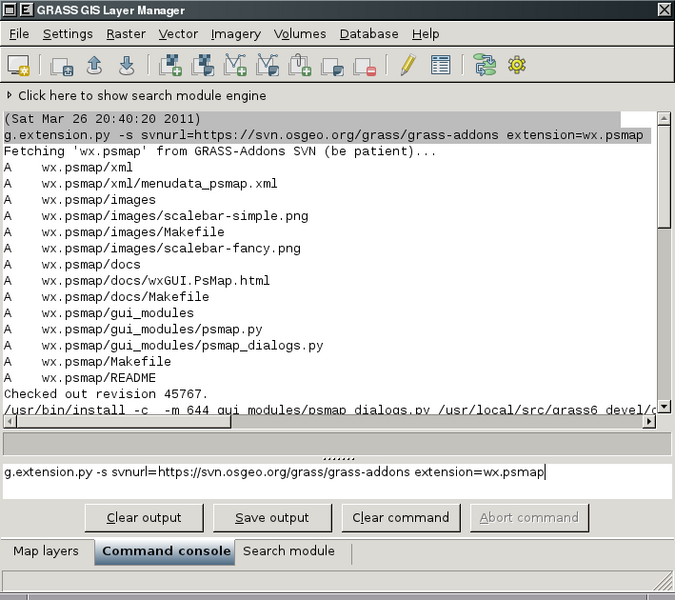The width and height of the screenshot is (675, 600).
Task: Click the Save output button
Action: [x=272, y=518]
